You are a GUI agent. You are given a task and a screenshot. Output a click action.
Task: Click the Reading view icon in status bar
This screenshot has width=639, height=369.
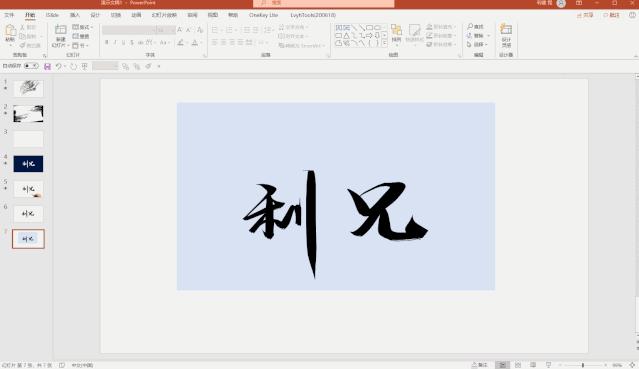(533, 365)
